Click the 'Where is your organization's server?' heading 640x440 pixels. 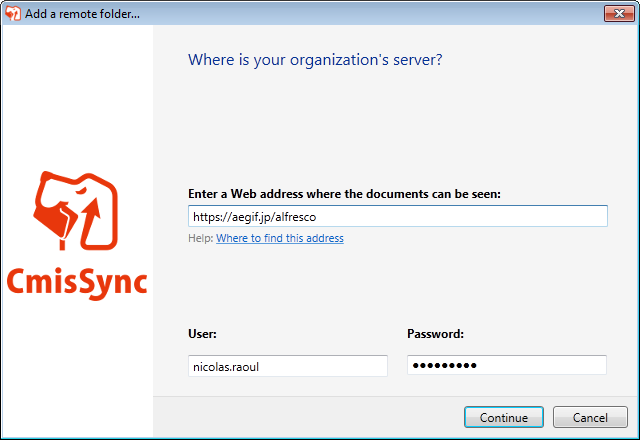tap(315, 60)
